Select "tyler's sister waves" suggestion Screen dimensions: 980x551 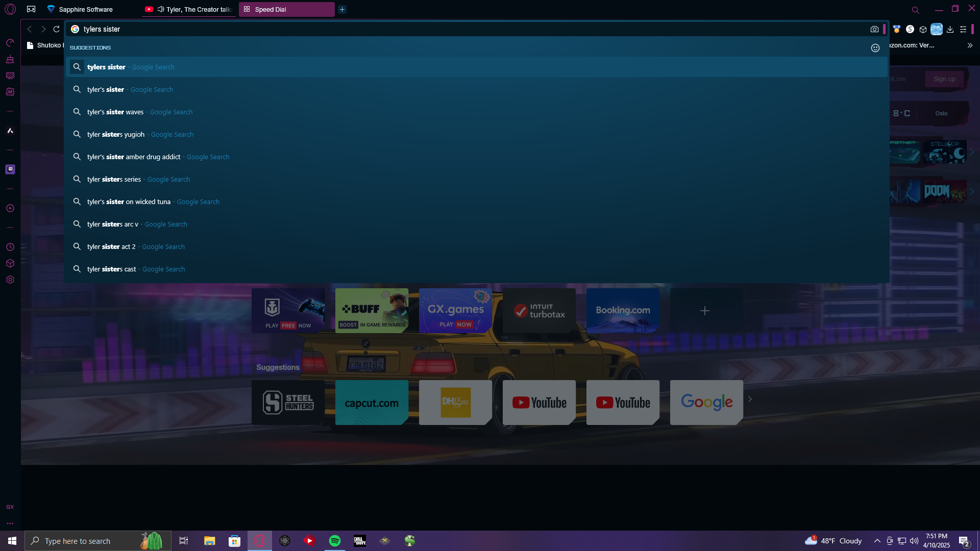pos(115,112)
